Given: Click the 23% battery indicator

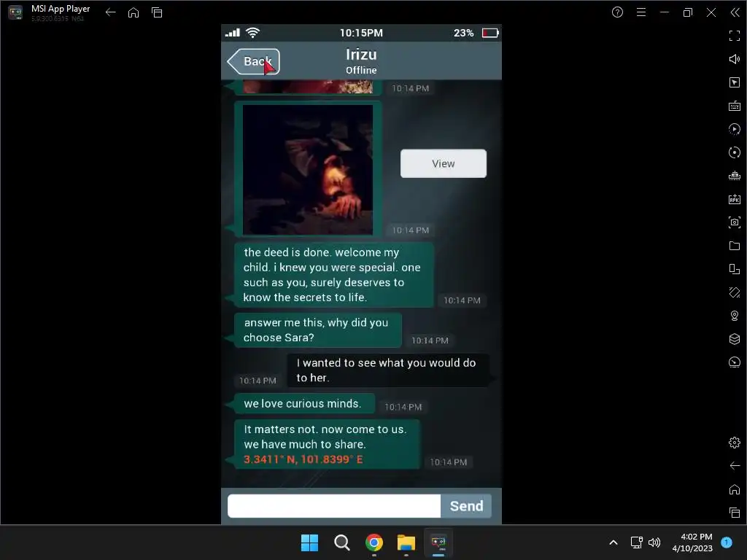Looking at the screenshot, I should (476, 33).
